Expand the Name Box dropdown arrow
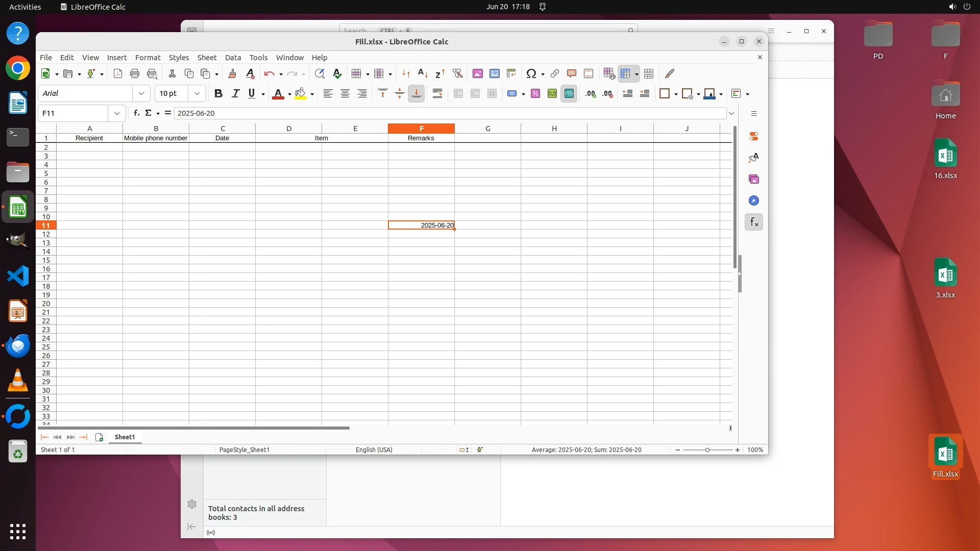The height and width of the screenshot is (551, 980). point(117,113)
